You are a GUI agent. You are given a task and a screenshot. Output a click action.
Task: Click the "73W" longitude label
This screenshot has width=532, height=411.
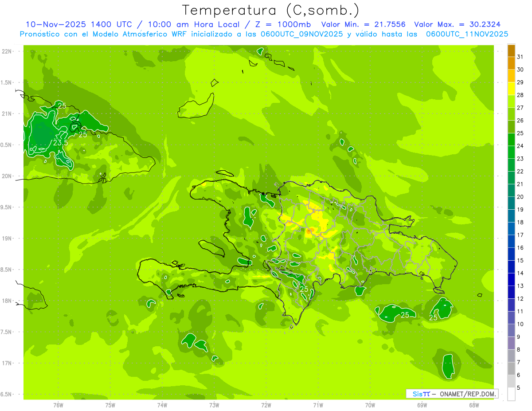[214, 405]
